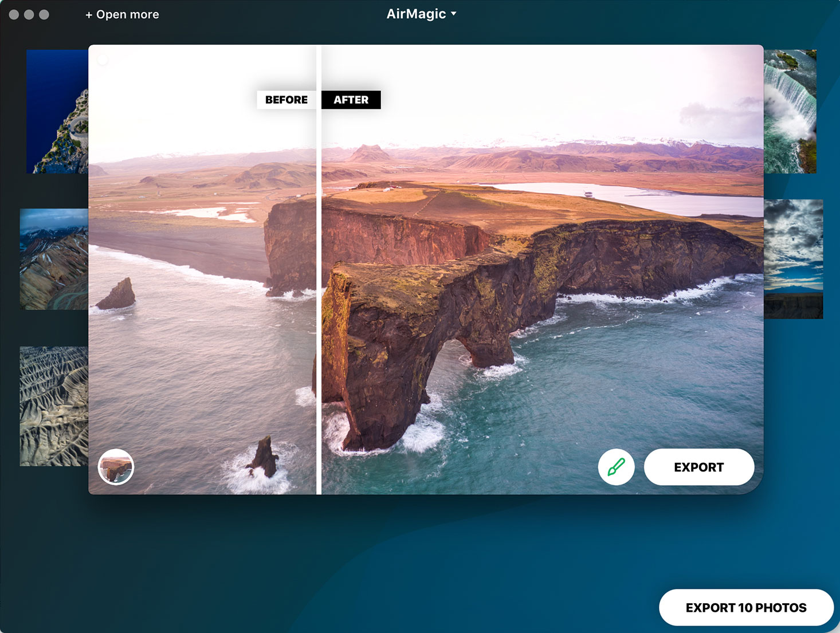The width and height of the screenshot is (840, 633).
Task: Select the gray eroded ridges thumbnail
Action: coord(53,406)
